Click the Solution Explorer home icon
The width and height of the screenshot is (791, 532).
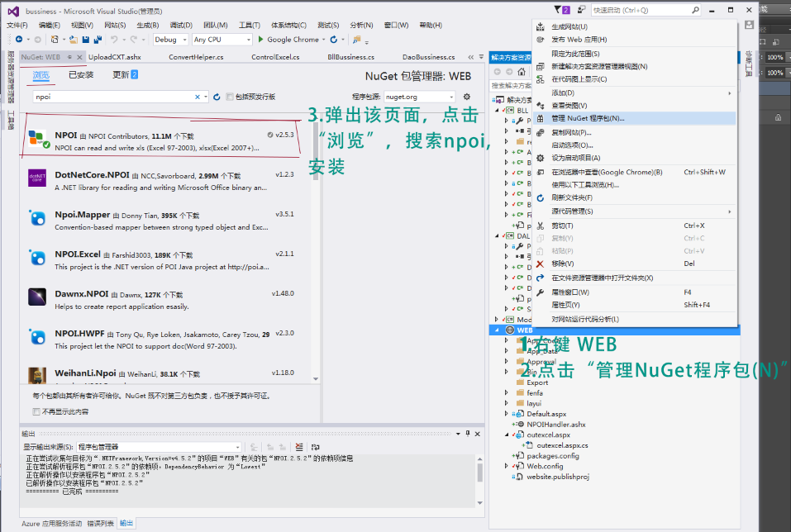(522, 72)
